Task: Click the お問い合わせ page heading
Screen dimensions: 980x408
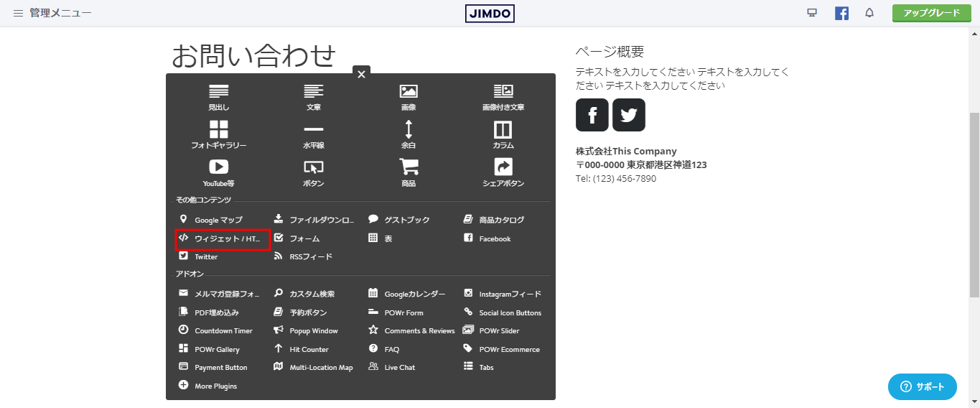Action: [253, 55]
